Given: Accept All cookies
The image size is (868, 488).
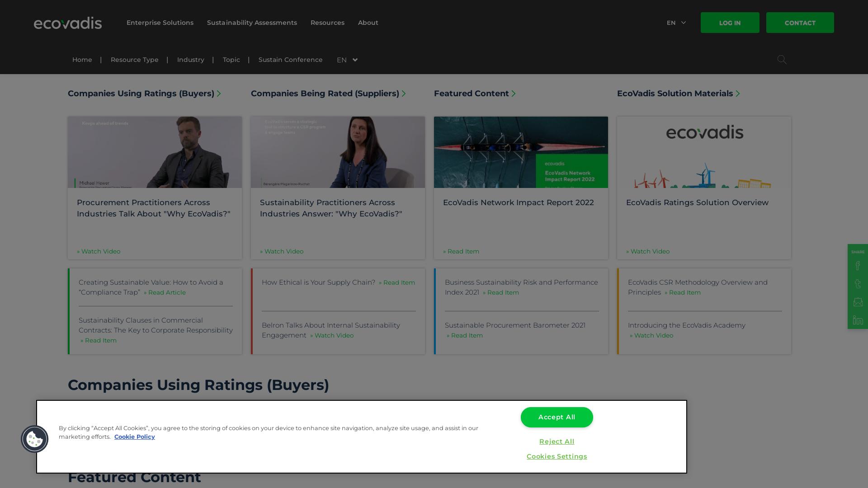Looking at the screenshot, I should (x=557, y=417).
